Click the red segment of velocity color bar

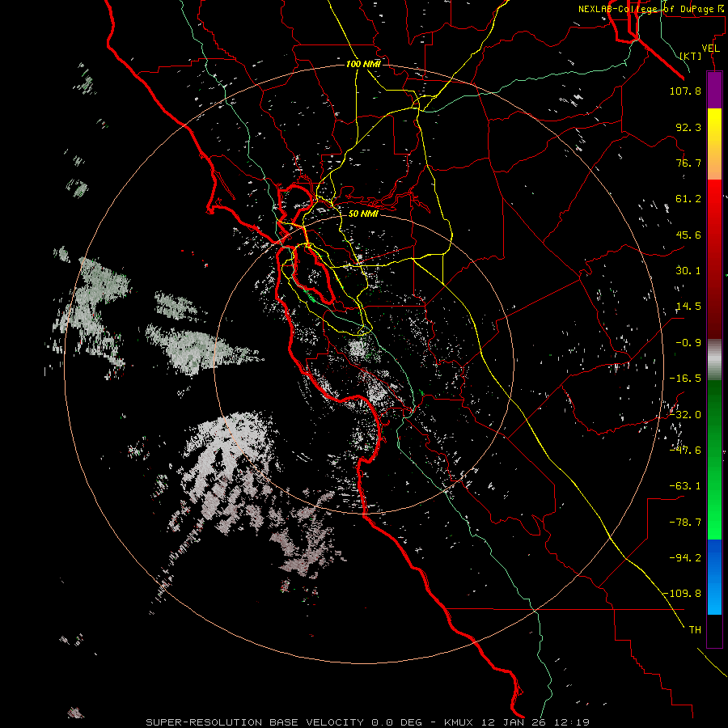tap(714, 259)
